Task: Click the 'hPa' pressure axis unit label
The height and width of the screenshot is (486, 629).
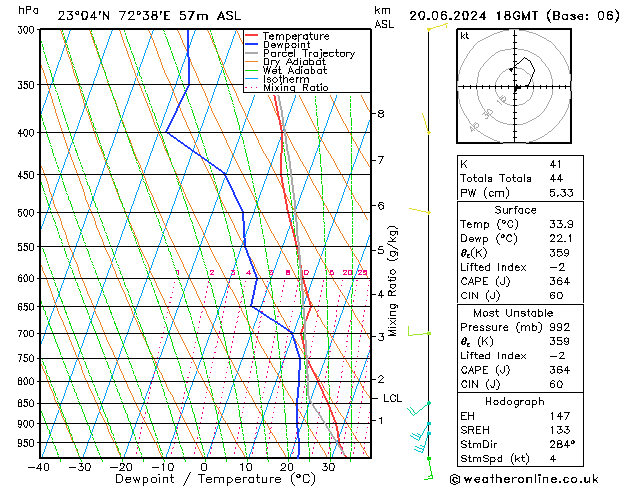Action: [x=28, y=10]
